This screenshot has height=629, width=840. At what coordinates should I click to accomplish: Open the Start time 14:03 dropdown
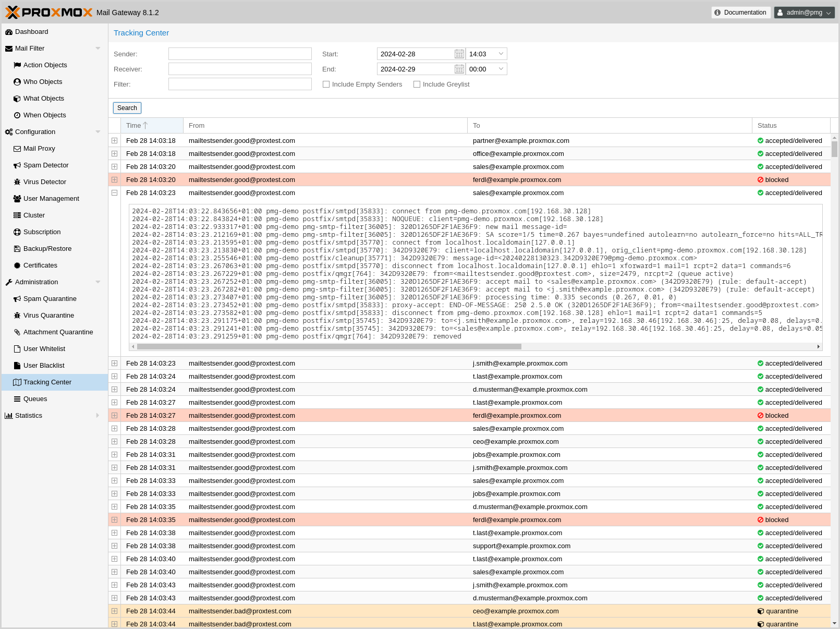pos(501,54)
